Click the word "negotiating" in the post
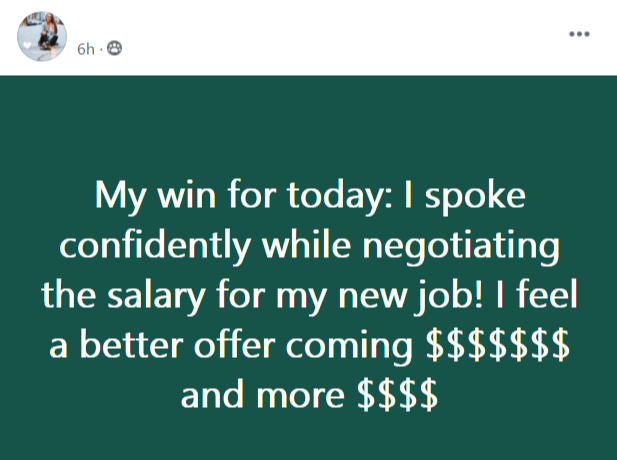Image resolution: width=617 pixels, height=460 pixels. coord(461,246)
